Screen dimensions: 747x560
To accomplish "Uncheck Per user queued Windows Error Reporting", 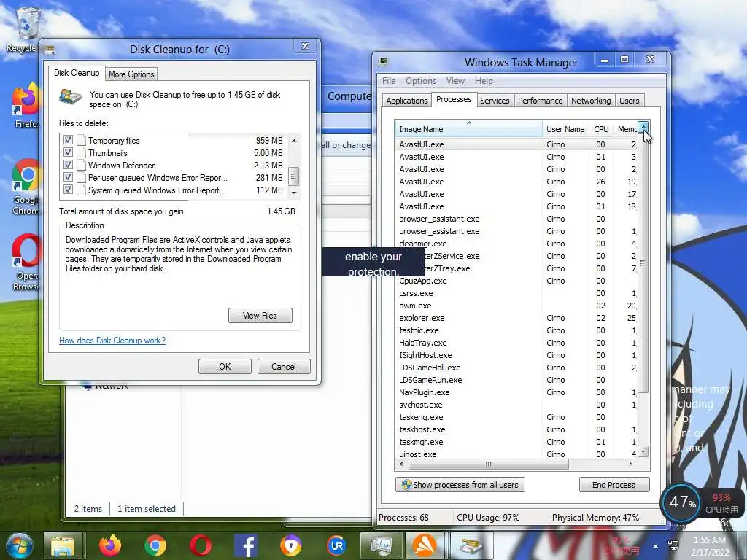I will (68, 176).
